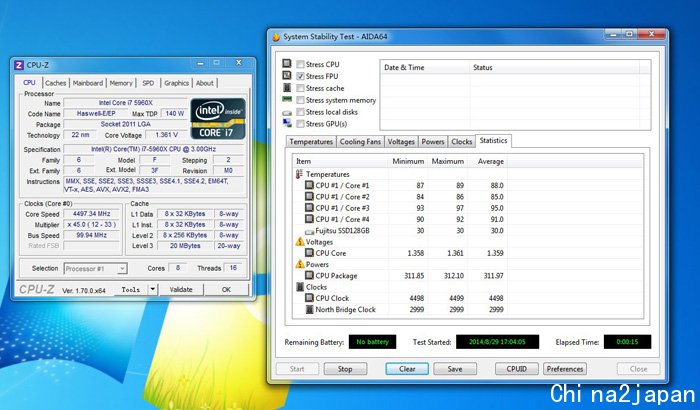Open CPUID from the AIDA64 buttons
This screenshot has width=700, height=410.
pyautogui.click(x=517, y=369)
